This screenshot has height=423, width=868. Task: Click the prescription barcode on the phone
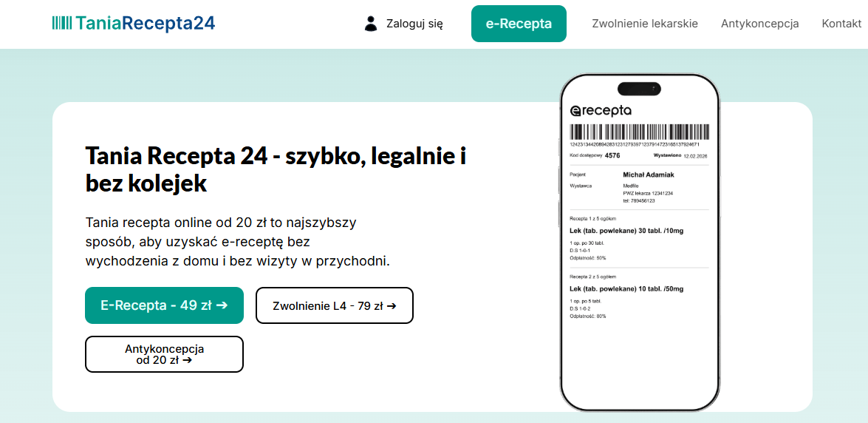pyautogui.click(x=640, y=132)
